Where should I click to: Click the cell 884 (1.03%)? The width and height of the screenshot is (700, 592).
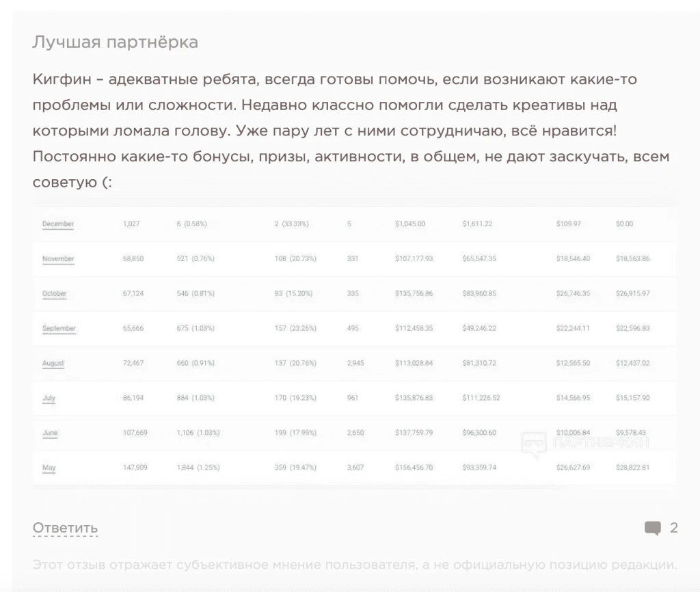pos(196,398)
